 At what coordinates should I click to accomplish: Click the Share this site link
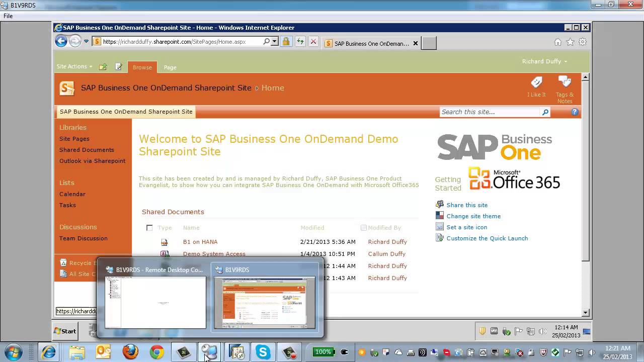(467, 205)
